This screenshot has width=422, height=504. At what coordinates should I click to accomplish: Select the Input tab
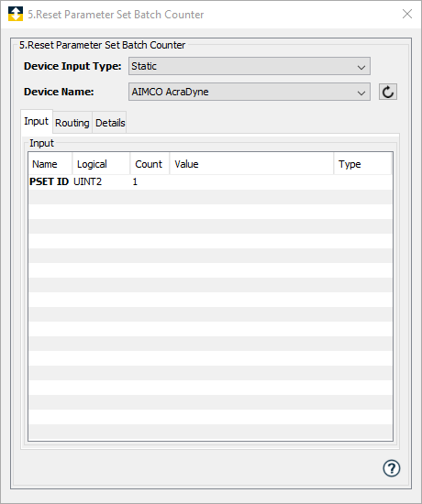click(x=37, y=122)
